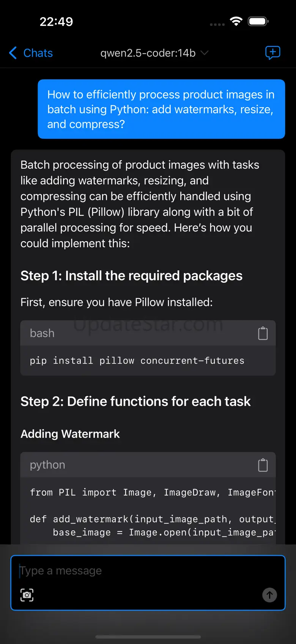
Task: Click the pip install pillow command line
Action: point(137,361)
